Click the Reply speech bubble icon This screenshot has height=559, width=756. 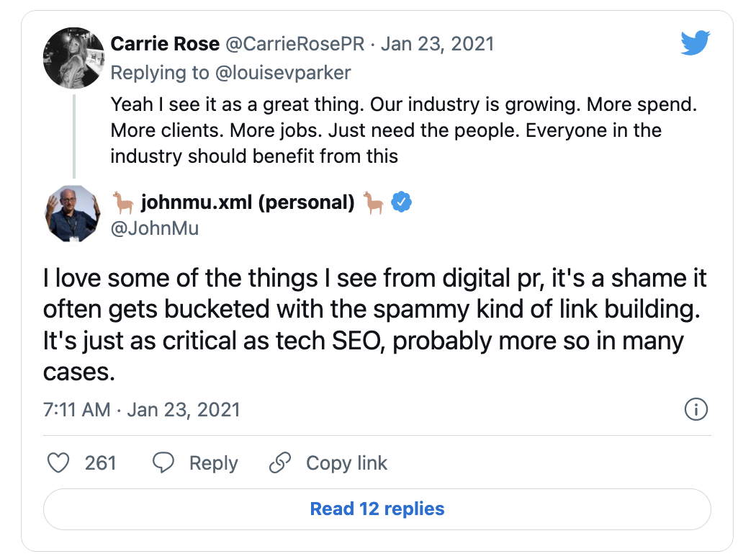coord(163,462)
